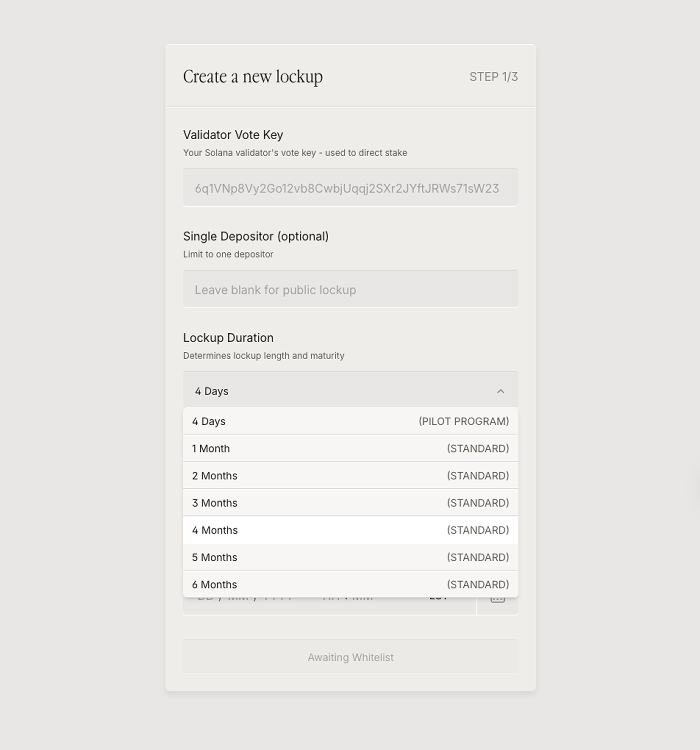Image resolution: width=700 pixels, height=750 pixels.
Task: Collapse the Lockup Duration chevron arrow
Action: [500, 391]
